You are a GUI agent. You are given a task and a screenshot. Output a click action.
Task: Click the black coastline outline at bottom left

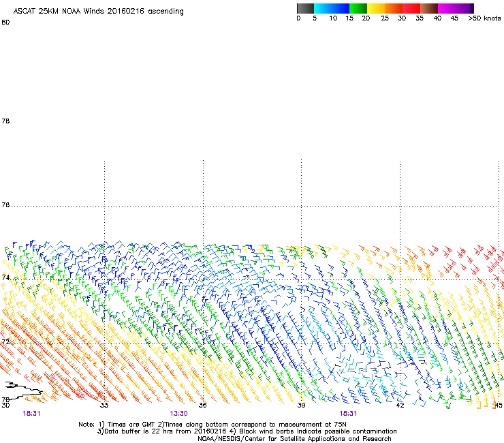[x=23, y=391]
